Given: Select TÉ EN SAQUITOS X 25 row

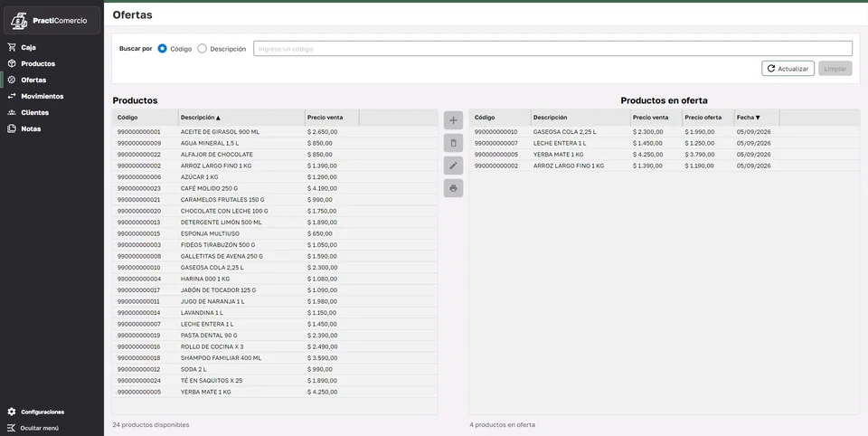Looking at the screenshot, I should click(x=275, y=381).
